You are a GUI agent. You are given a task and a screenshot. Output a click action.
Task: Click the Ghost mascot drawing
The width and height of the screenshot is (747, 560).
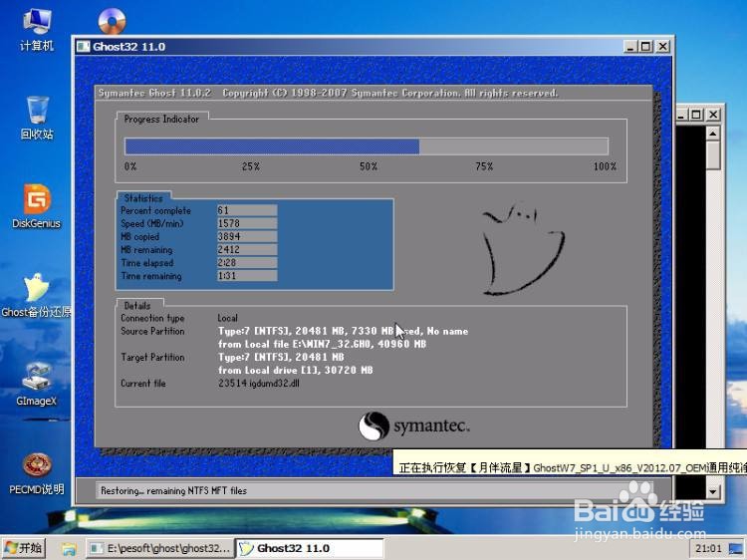pos(523,248)
